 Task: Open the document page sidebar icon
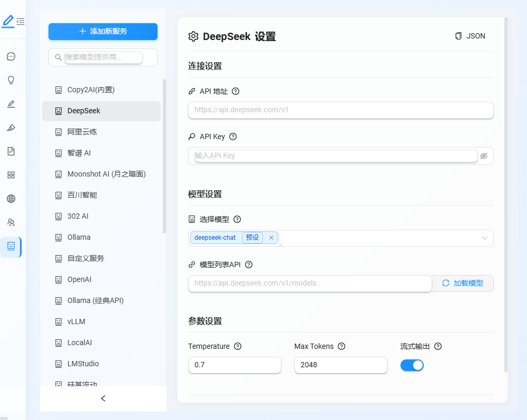pos(11,151)
